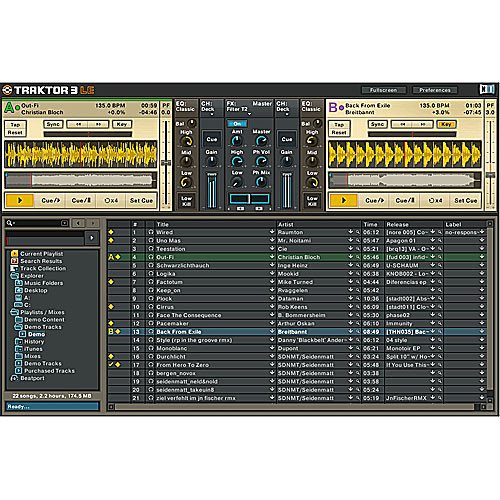Sort by the Title column header
This screenshot has width=500, height=500.
click(162, 224)
